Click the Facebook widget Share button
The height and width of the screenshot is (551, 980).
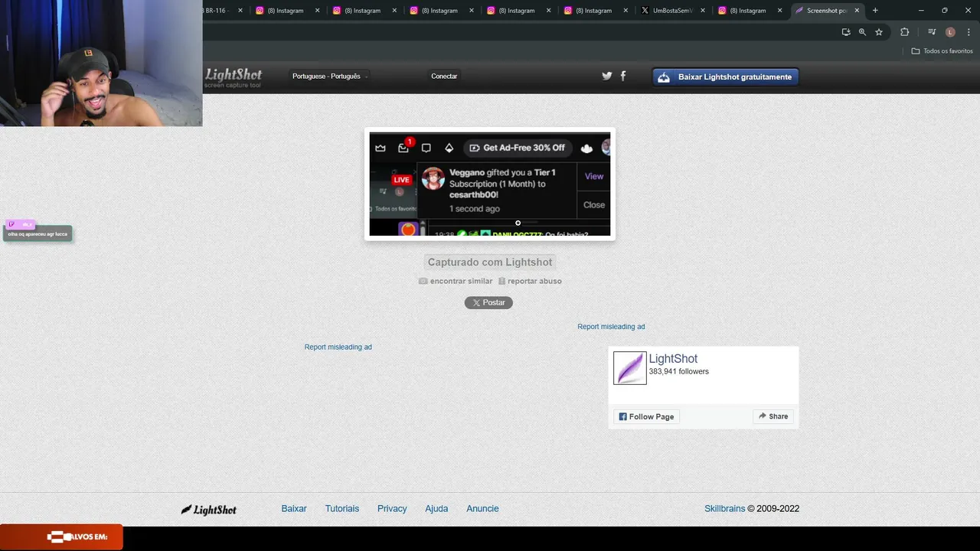coord(773,416)
